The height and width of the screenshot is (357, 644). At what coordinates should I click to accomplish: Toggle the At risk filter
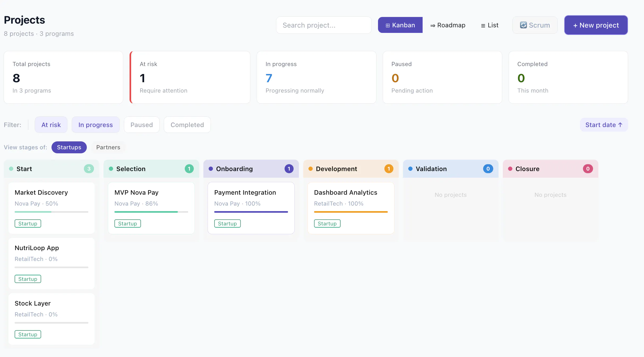click(x=51, y=125)
